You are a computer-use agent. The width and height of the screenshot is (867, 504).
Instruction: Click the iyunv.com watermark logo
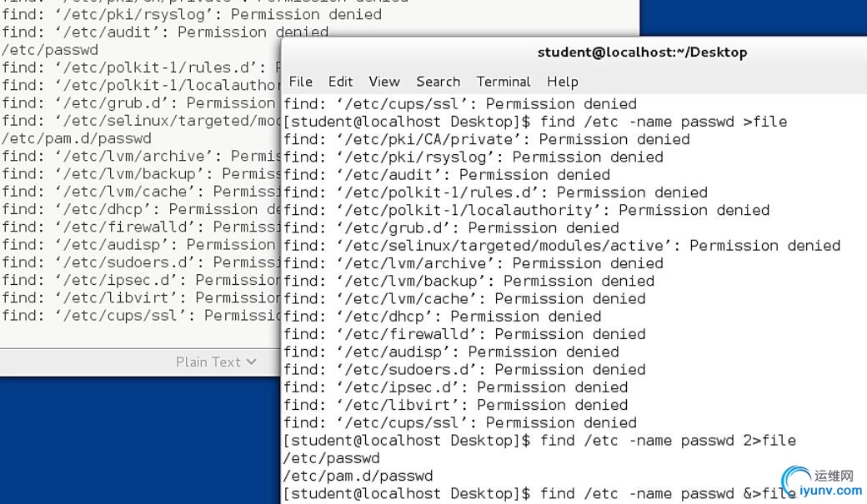(x=822, y=482)
